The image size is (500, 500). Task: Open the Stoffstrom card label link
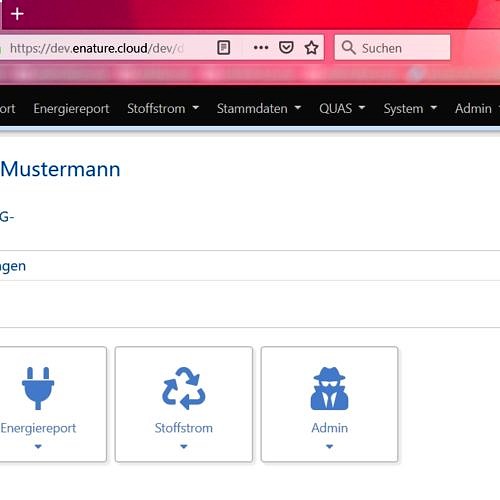(x=184, y=428)
